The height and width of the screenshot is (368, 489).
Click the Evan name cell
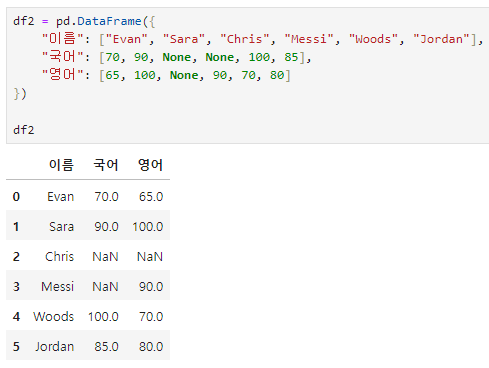pyautogui.click(x=60, y=197)
